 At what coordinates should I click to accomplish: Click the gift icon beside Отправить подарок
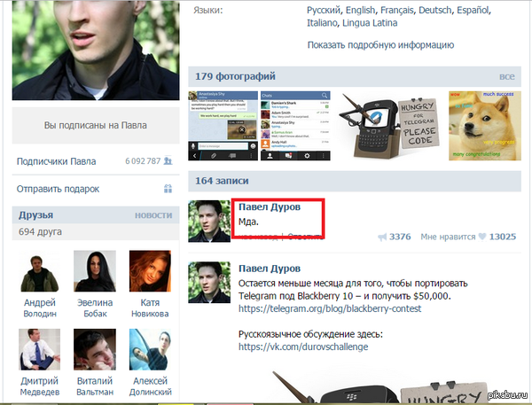click(167, 189)
